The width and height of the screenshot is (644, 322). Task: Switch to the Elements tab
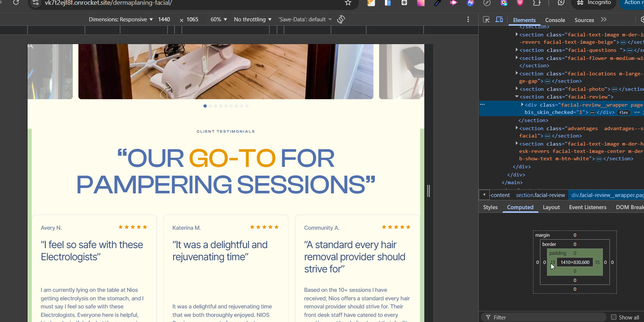coord(524,20)
